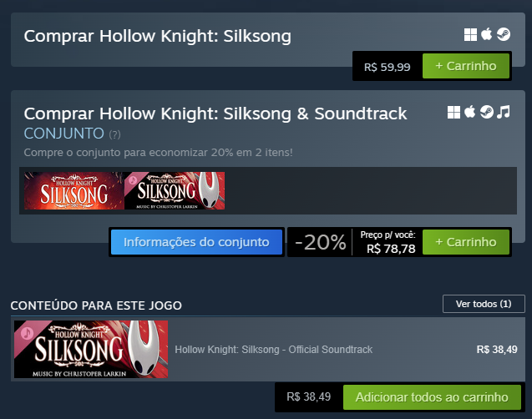This screenshot has height=419, width=532.
Task: Click the soundtrack cover under Conteúdo para este jogo
Action: (x=91, y=349)
